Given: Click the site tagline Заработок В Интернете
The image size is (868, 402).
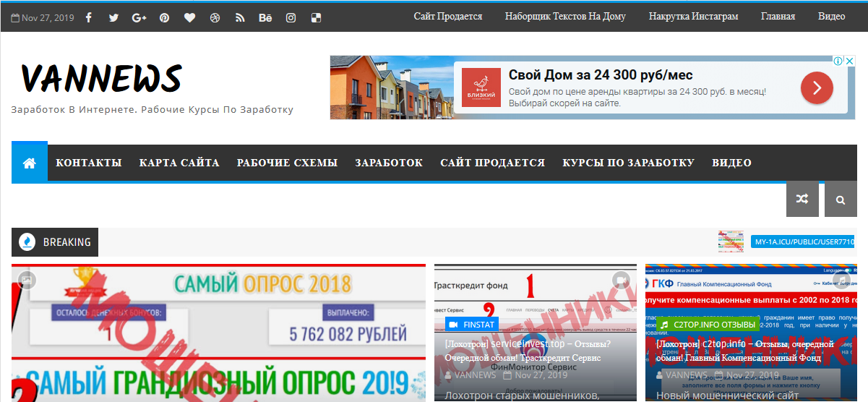Looking at the screenshot, I should coord(152,110).
